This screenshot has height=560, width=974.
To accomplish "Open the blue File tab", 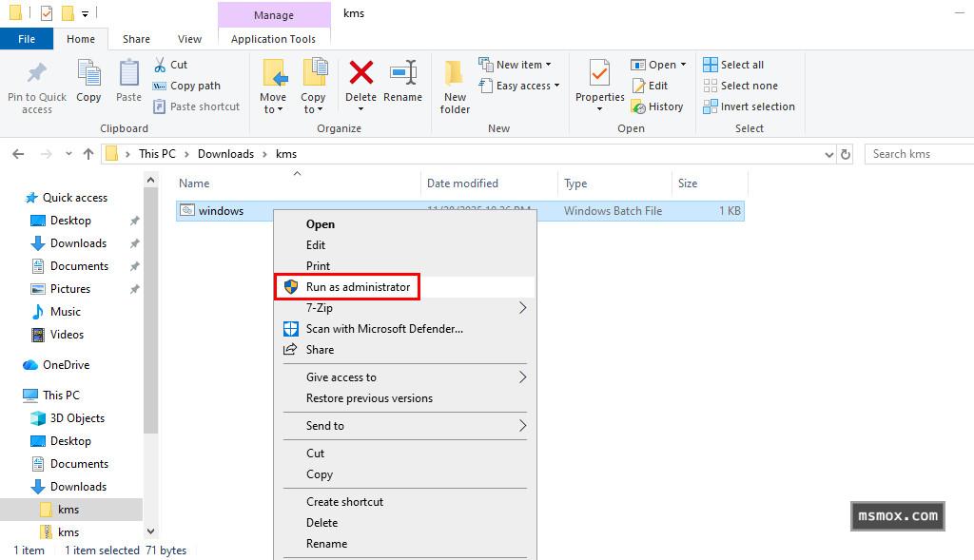I will 27,39.
